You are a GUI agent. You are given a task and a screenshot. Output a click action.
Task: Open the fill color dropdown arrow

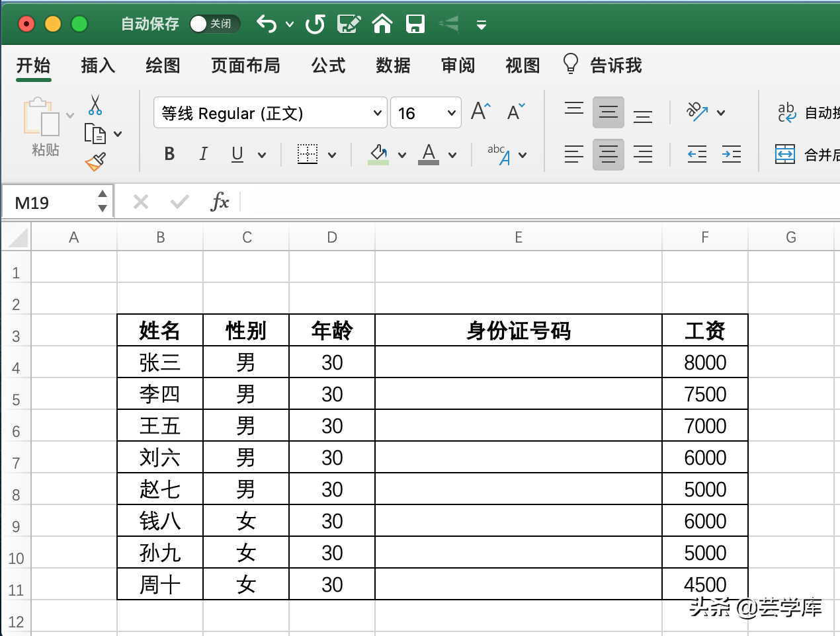tap(402, 155)
